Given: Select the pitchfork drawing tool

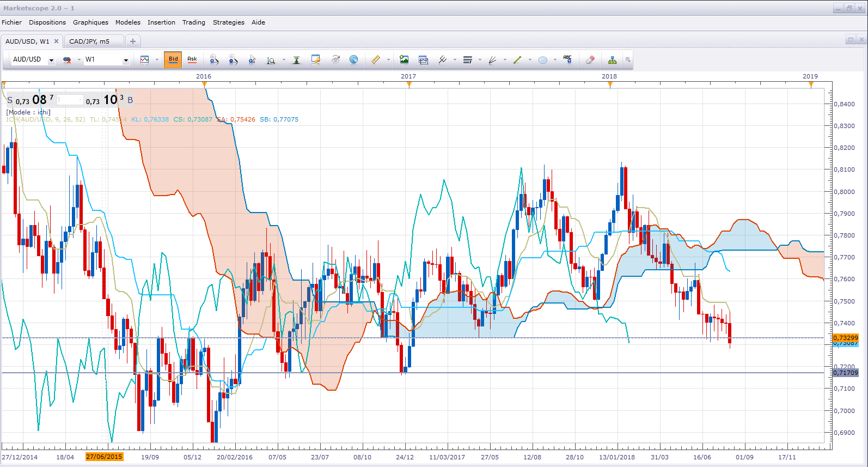Looking at the screenshot, I should (x=442, y=59).
